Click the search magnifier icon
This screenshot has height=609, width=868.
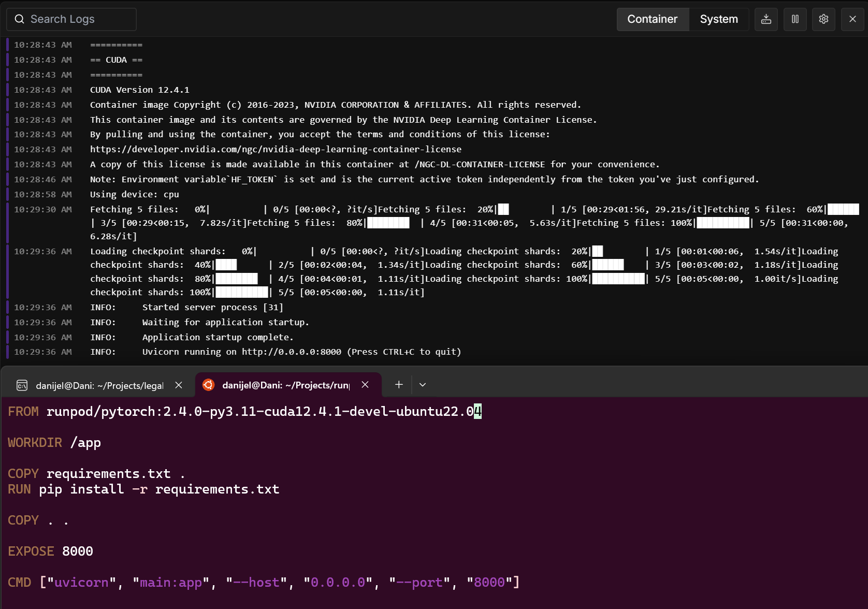pyautogui.click(x=20, y=19)
